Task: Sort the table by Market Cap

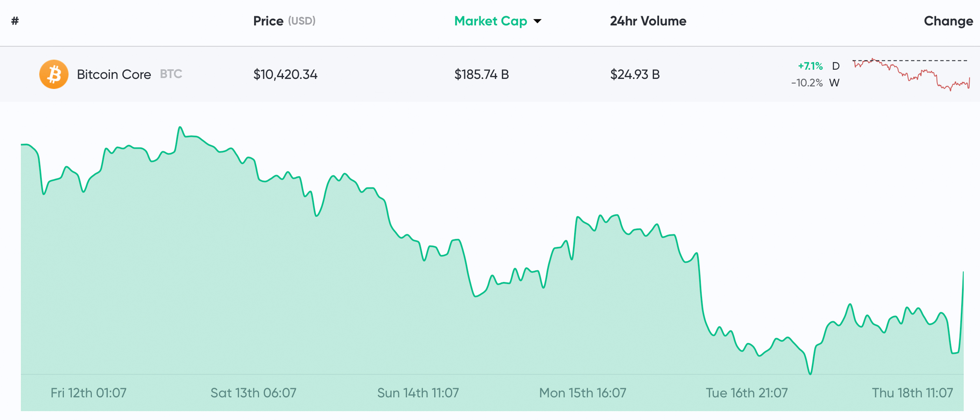Action: click(x=490, y=21)
